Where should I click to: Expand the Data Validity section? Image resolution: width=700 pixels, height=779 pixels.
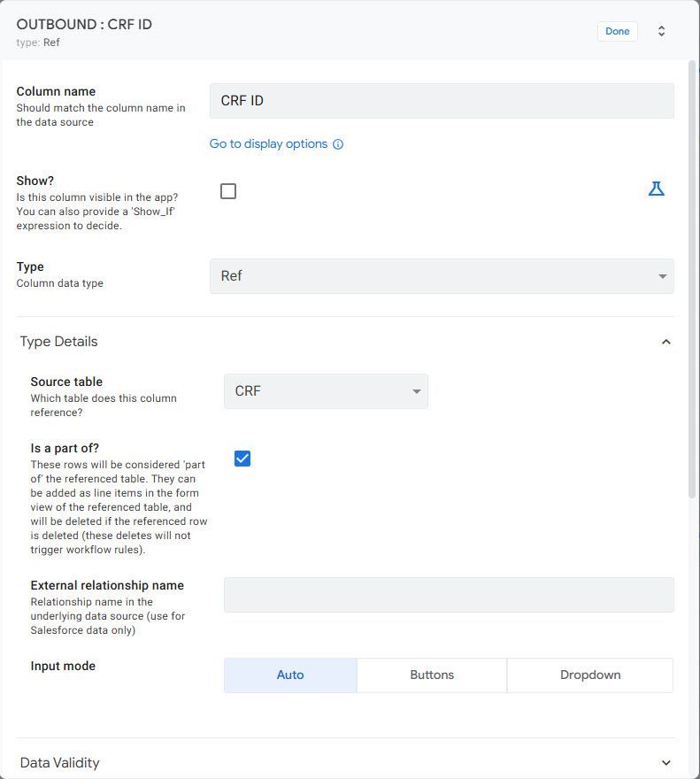[666, 762]
